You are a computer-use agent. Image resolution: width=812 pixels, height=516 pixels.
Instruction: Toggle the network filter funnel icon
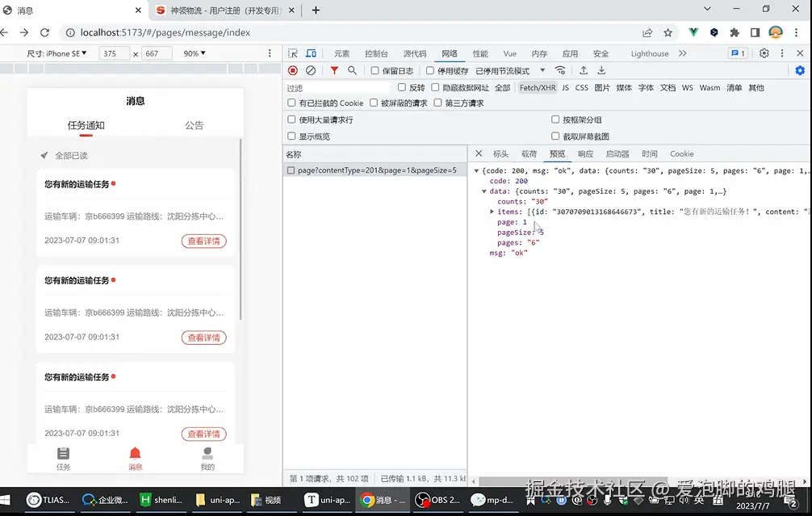coord(334,70)
